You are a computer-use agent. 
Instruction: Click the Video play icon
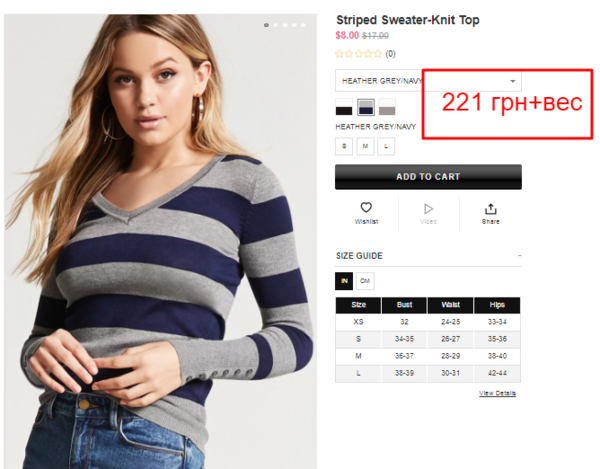coord(428,209)
